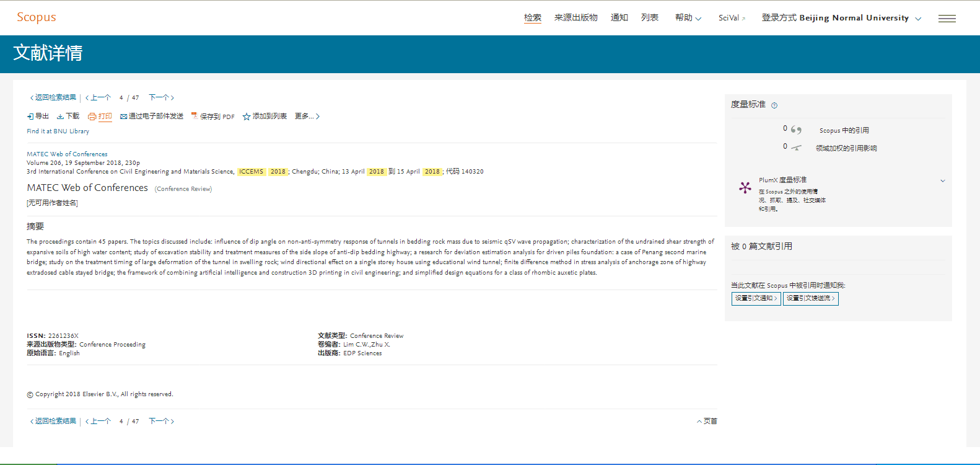The width and height of the screenshot is (980, 465).
Task: Click the Scopus logo
Action: tap(37, 17)
